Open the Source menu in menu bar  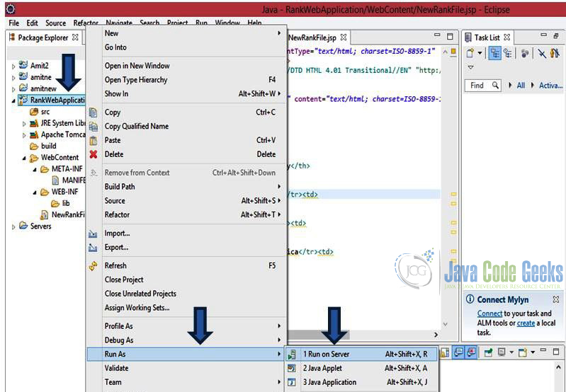point(55,23)
